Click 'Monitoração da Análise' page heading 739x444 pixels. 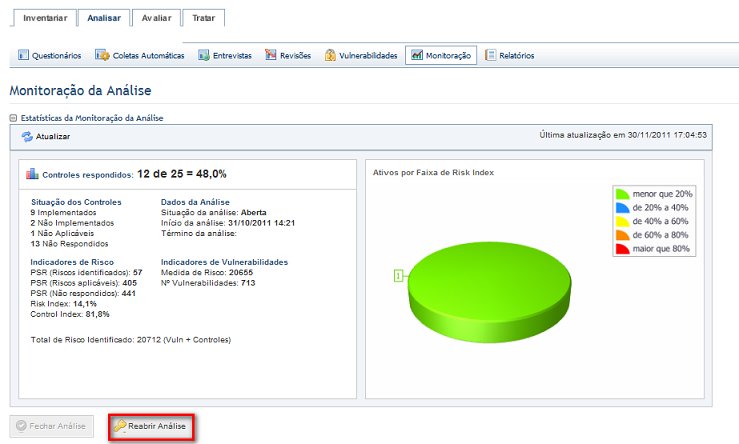(81, 90)
